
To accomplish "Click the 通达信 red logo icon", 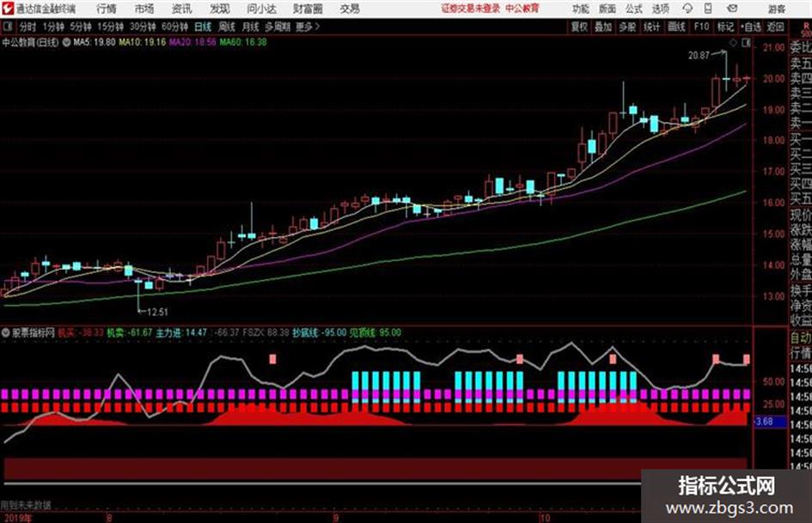I will tap(7, 9).
